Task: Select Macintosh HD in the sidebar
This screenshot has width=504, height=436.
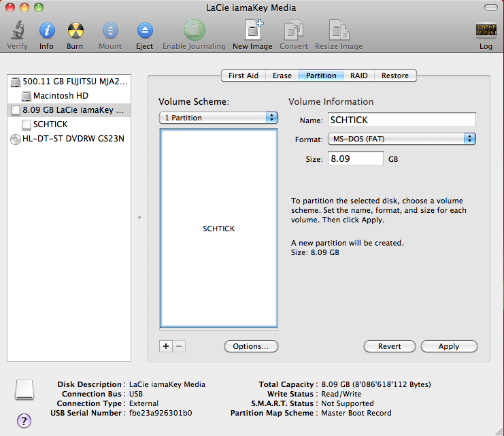Action: click(x=60, y=96)
